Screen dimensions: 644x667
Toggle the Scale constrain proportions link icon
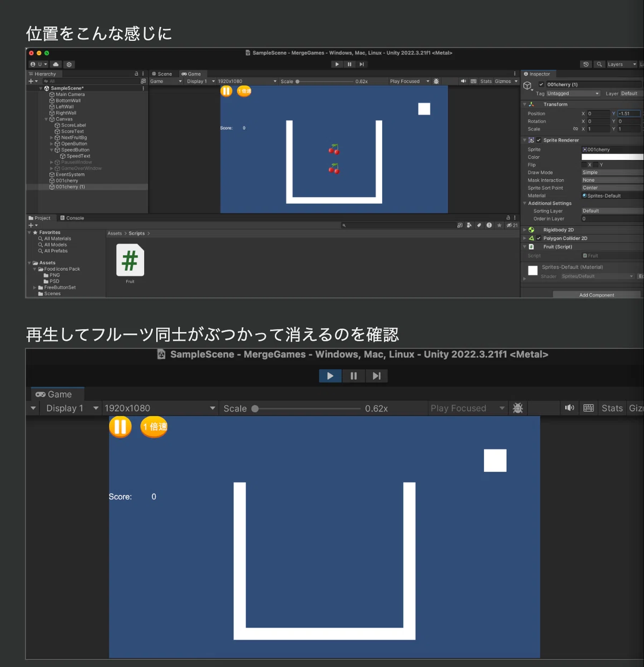[x=575, y=129]
